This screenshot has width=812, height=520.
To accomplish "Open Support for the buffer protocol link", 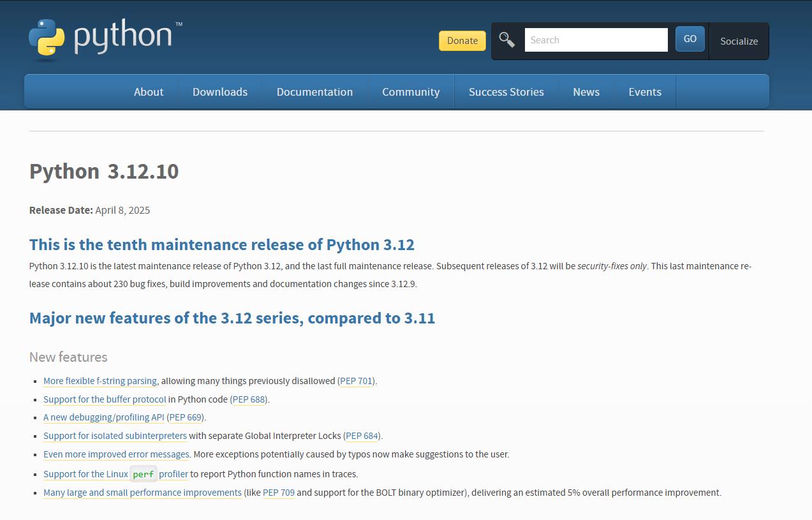I will pos(105,399).
